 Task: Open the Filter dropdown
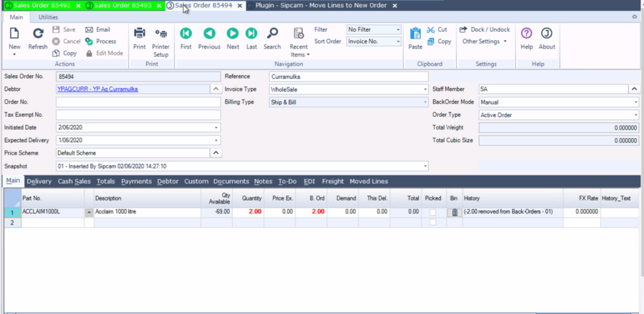[x=398, y=30]
